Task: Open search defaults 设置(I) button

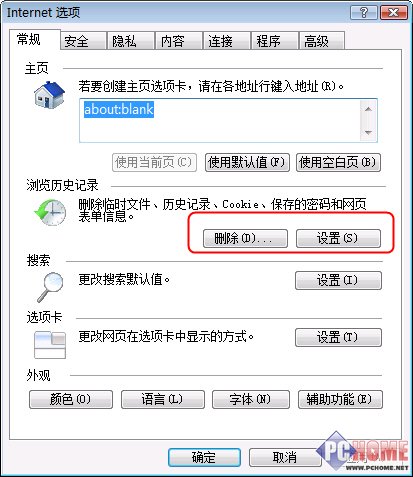Action: tap(338, 280)
